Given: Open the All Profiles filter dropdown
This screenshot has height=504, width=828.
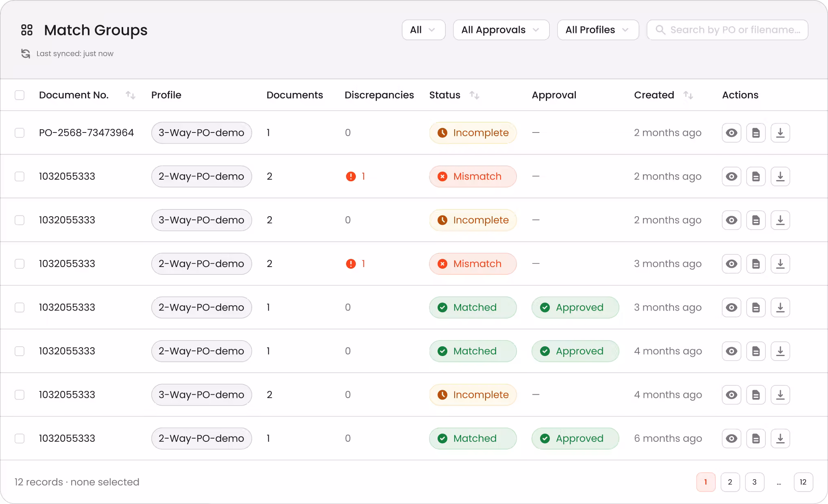Looking at the screenshot, I should coord(598,30).
